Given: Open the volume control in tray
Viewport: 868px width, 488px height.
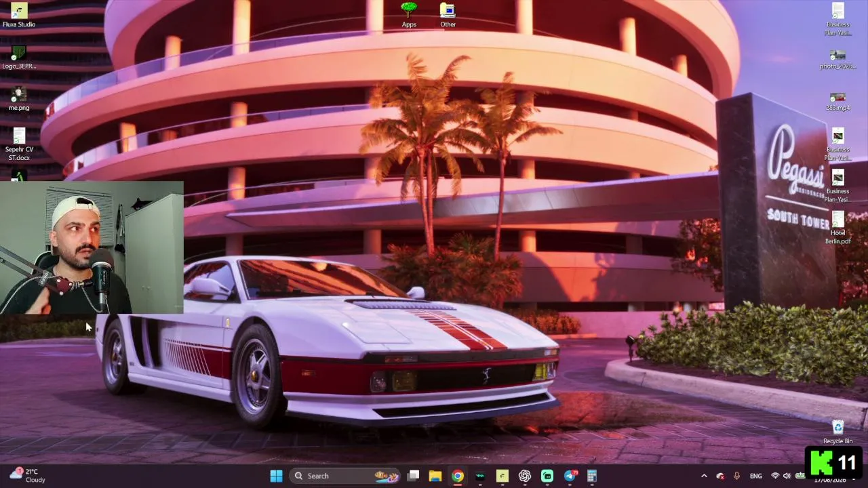Looking at the screenshot, I should point(787,476).
